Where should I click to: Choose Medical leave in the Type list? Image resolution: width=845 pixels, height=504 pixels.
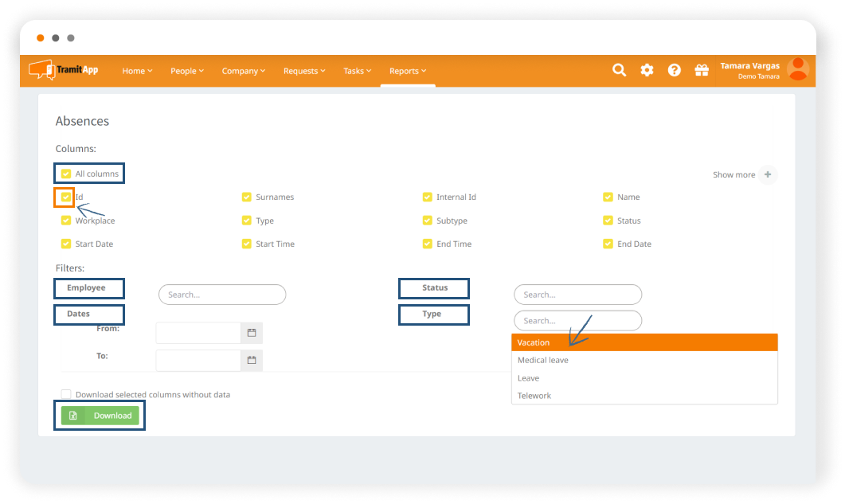(x=543, y=360)
